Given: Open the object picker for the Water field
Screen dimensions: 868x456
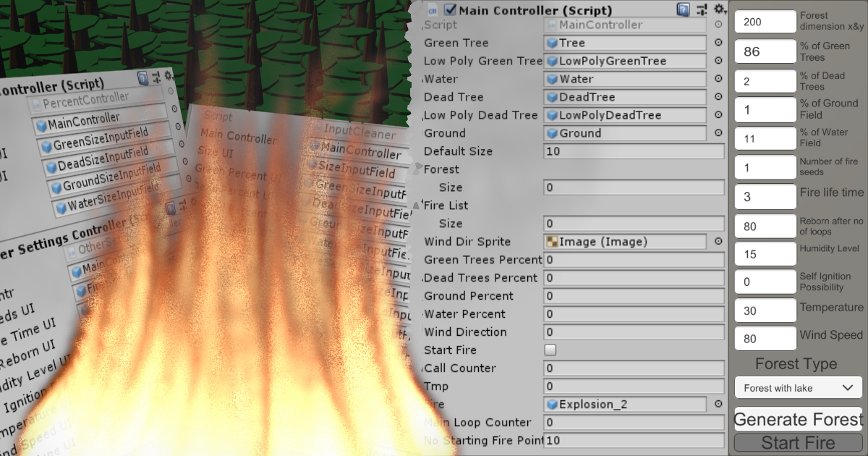Looking at the screenshot, I should pyautogui.click(x=719, y=79).
